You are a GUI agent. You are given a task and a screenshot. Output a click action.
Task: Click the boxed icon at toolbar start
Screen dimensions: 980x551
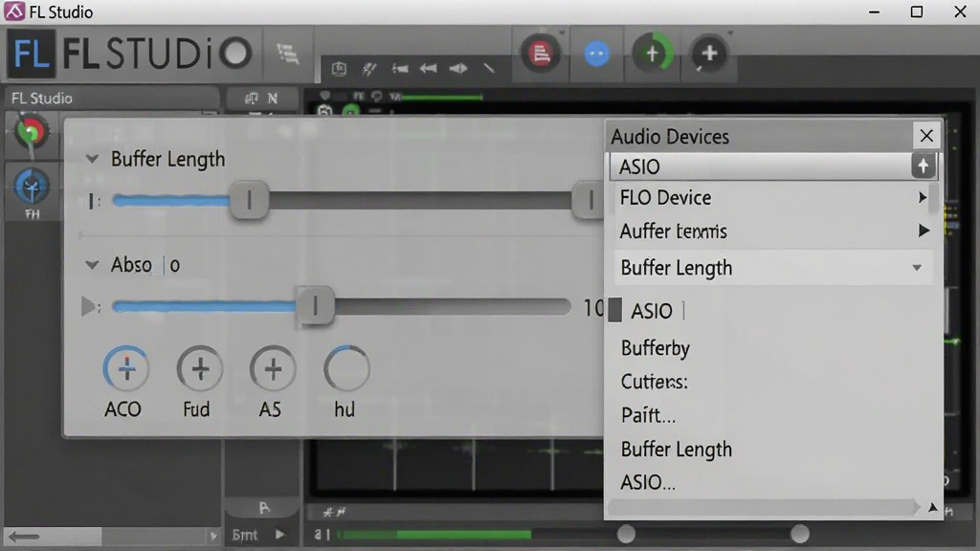pos(339,69)
